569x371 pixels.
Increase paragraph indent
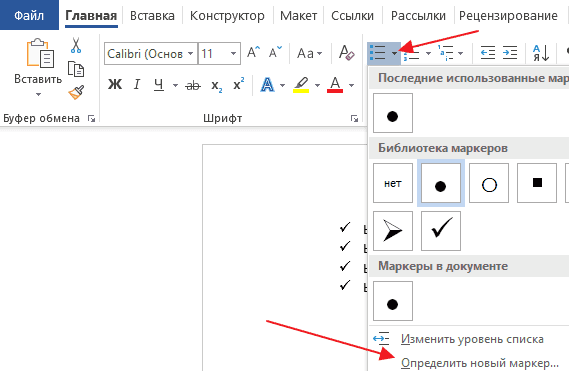click(x=510, y=53)
